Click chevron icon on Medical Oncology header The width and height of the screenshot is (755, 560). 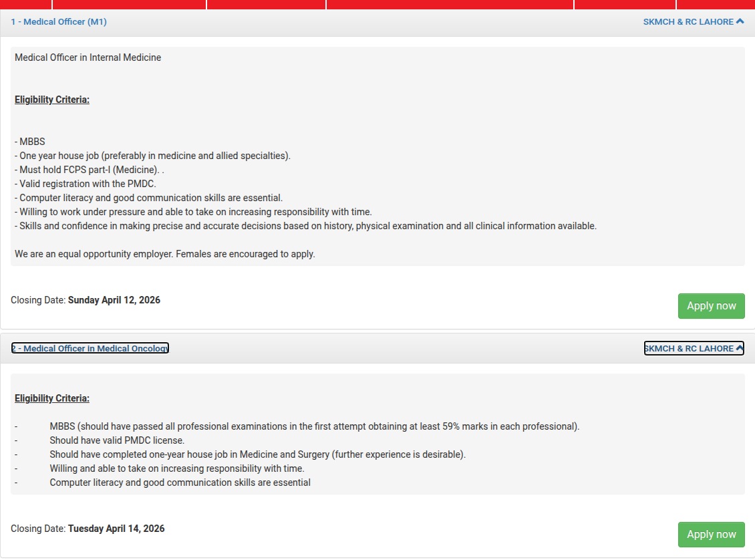(740, 348)
